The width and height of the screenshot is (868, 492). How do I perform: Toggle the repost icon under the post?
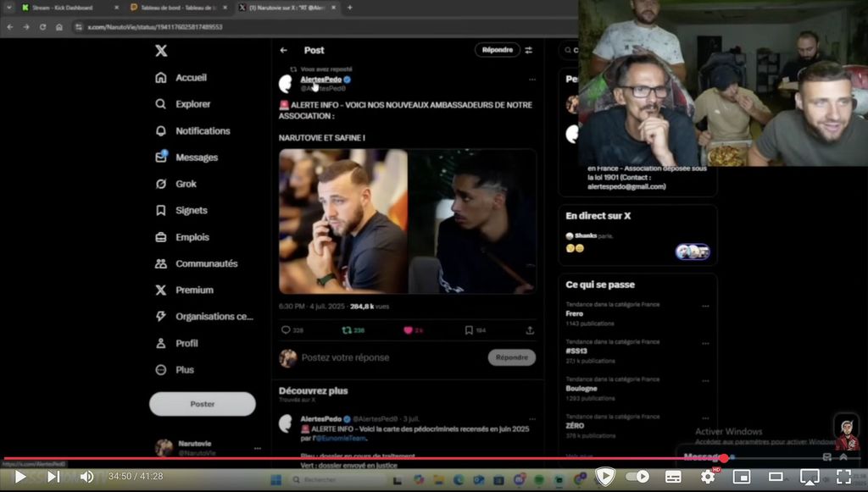[x=347, y=330]
